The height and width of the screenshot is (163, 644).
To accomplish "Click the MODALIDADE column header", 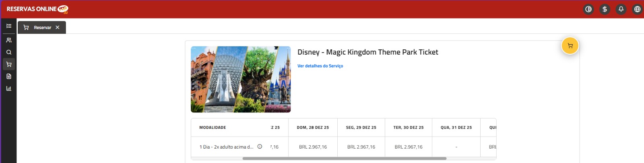I will click(213, 128).
